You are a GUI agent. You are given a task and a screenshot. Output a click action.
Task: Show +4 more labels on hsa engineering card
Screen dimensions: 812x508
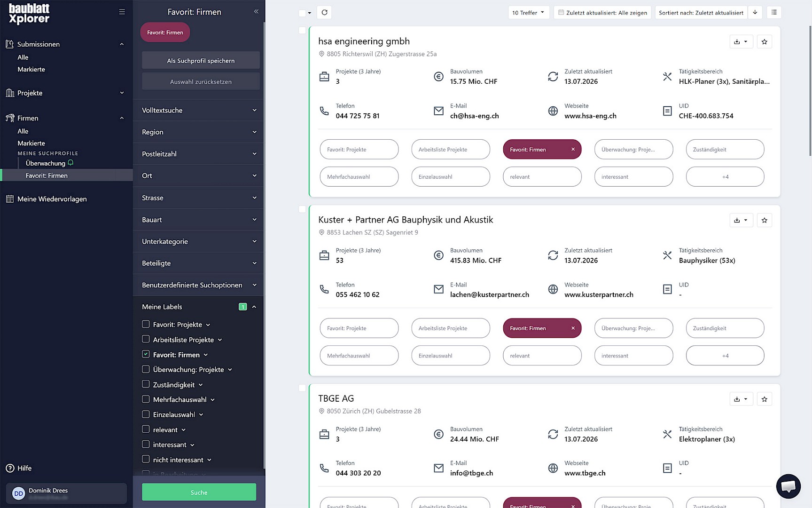pos(725,177)
